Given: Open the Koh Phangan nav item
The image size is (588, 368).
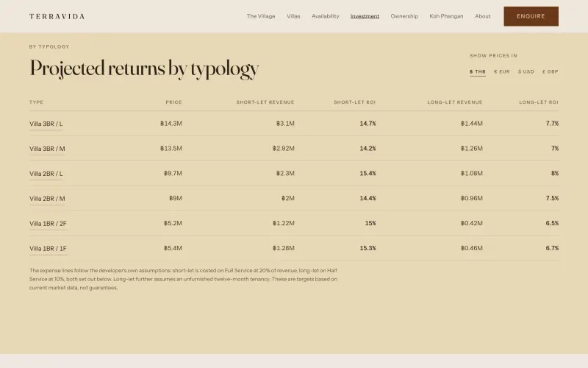Looking at the screenshot, I should (x=446, y=16).
